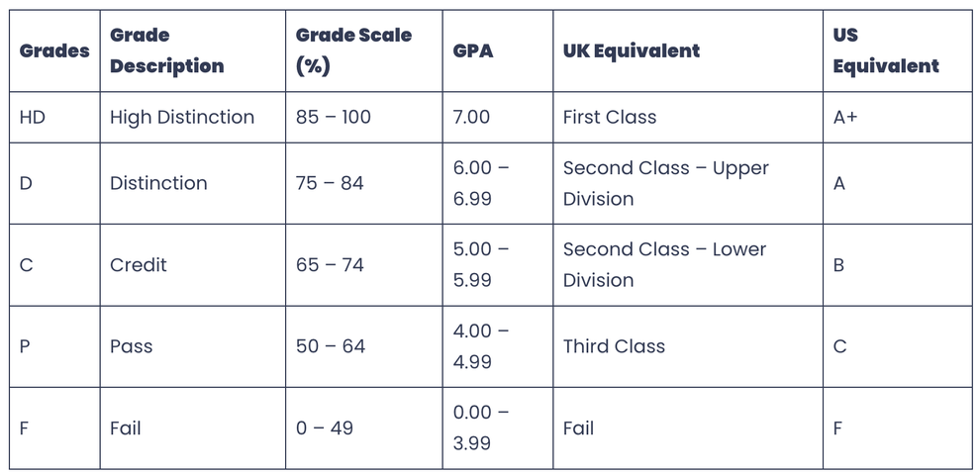Click the UK Equivalent column header
980x475 pixels.
point(631,50)
